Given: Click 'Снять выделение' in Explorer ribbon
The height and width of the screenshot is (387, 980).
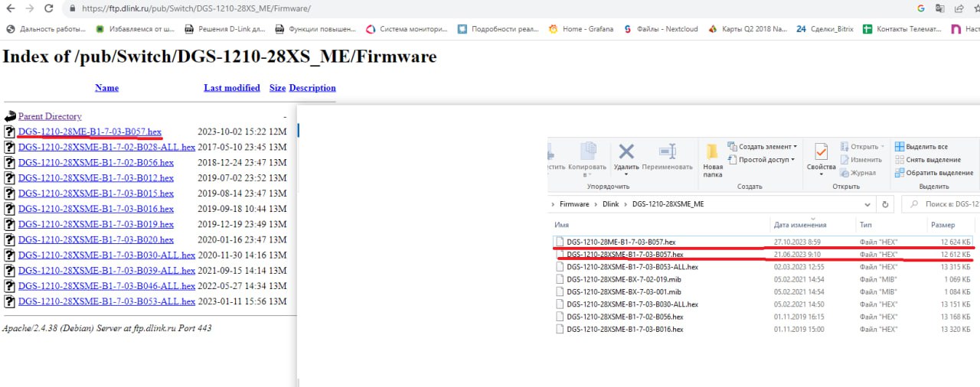Looking at the screenshot, I should tap(928, 160).
